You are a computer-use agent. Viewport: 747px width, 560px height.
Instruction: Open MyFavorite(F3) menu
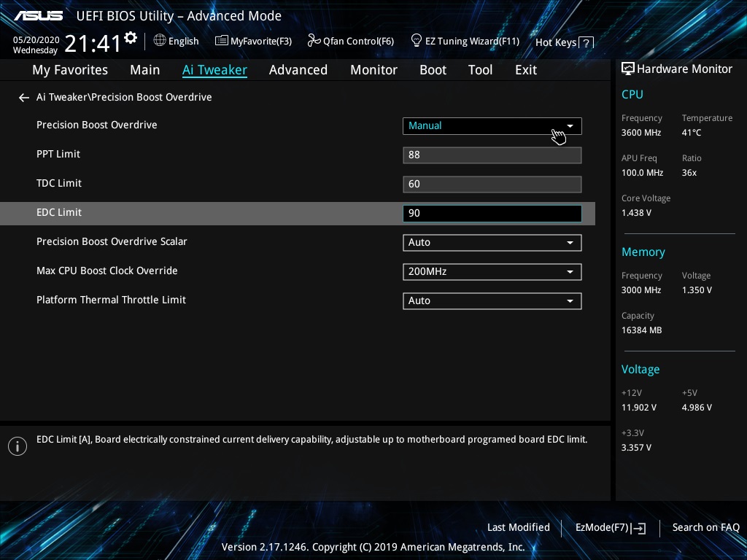coord(261,42)
